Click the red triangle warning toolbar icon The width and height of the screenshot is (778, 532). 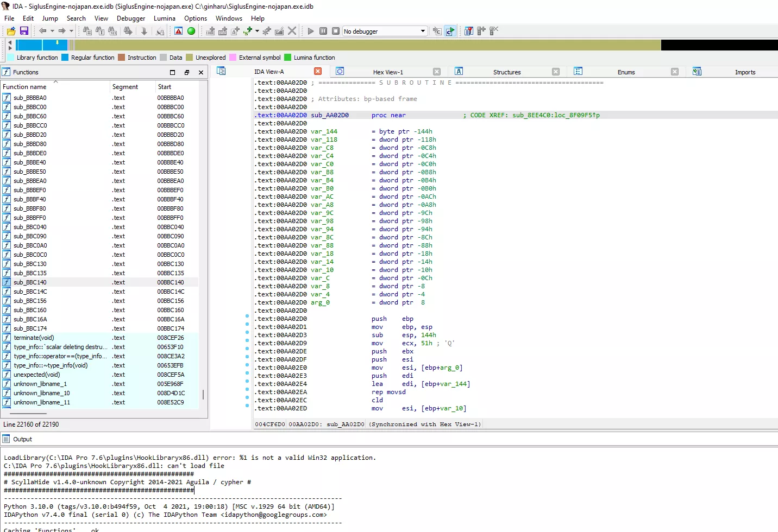178,31
